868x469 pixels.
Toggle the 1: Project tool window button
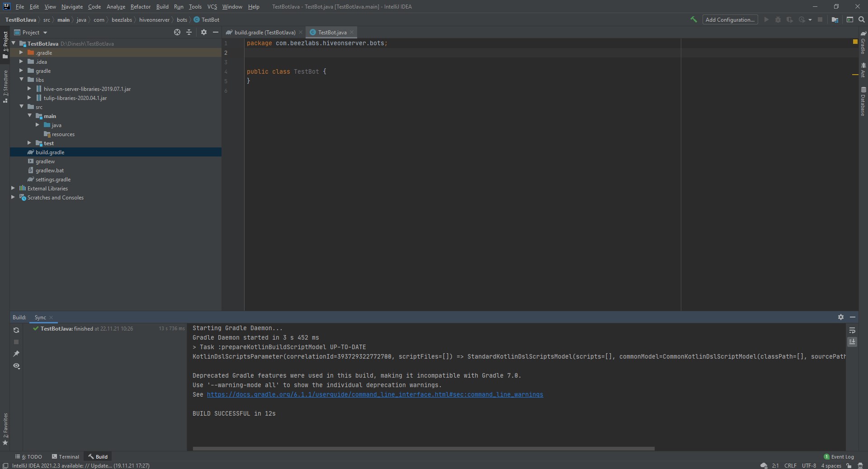(5, 45)
